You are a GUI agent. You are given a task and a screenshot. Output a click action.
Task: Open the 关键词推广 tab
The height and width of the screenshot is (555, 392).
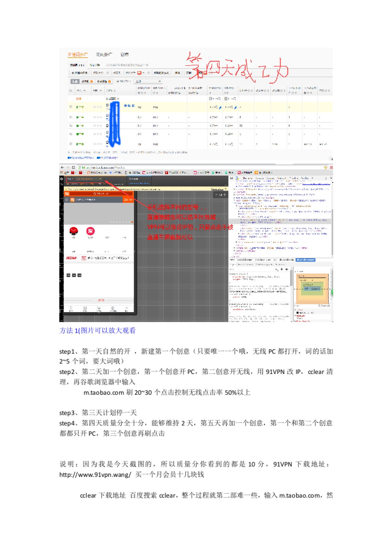pyautogui.click(x=77, y=55)
